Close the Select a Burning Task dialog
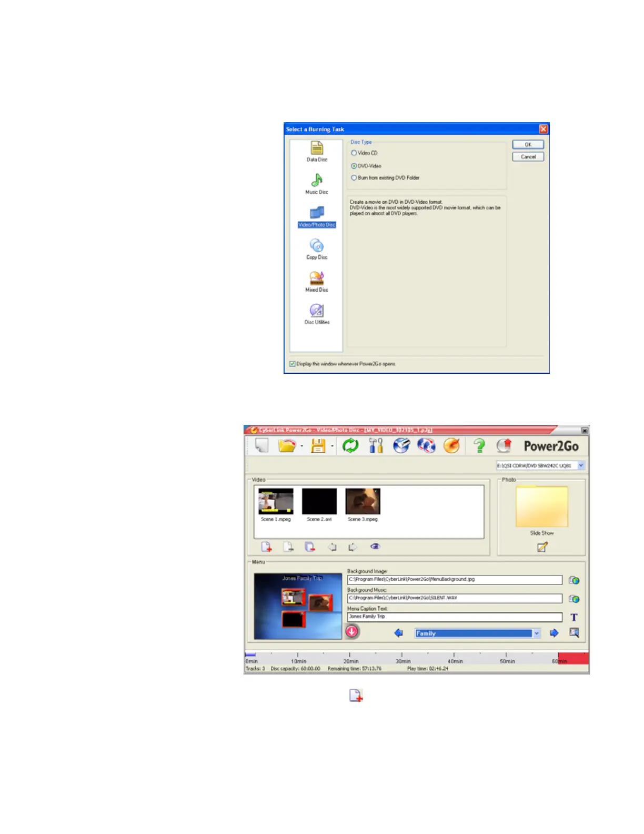 coord(544,129)
